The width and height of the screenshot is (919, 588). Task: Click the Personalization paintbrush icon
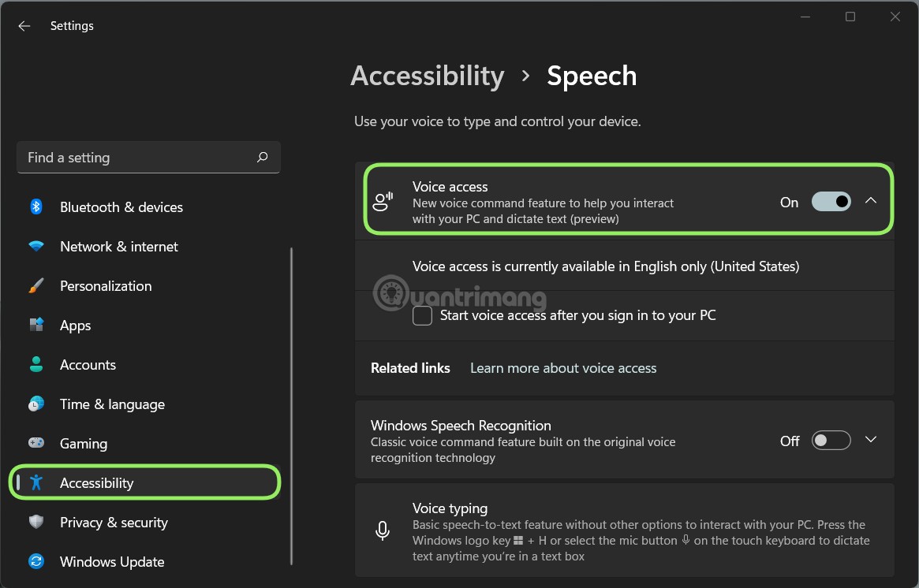pyautogui.click(x=36, y=286)
